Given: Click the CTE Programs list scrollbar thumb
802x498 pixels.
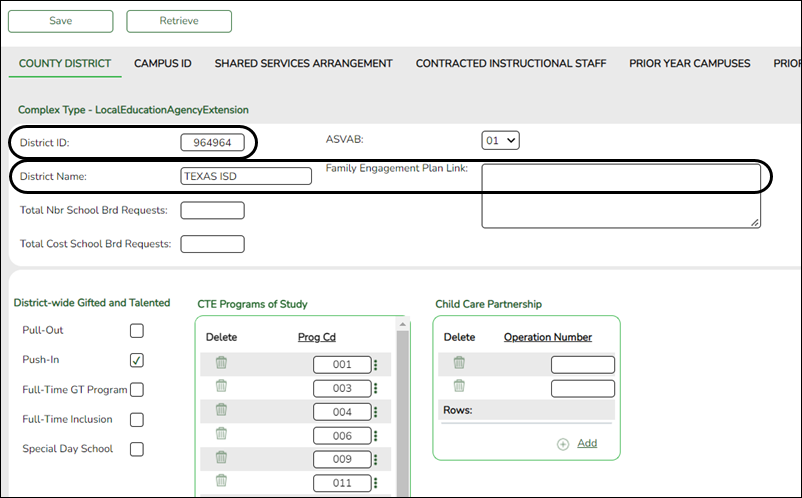Looking at the screenshot, I should (403, 414).
